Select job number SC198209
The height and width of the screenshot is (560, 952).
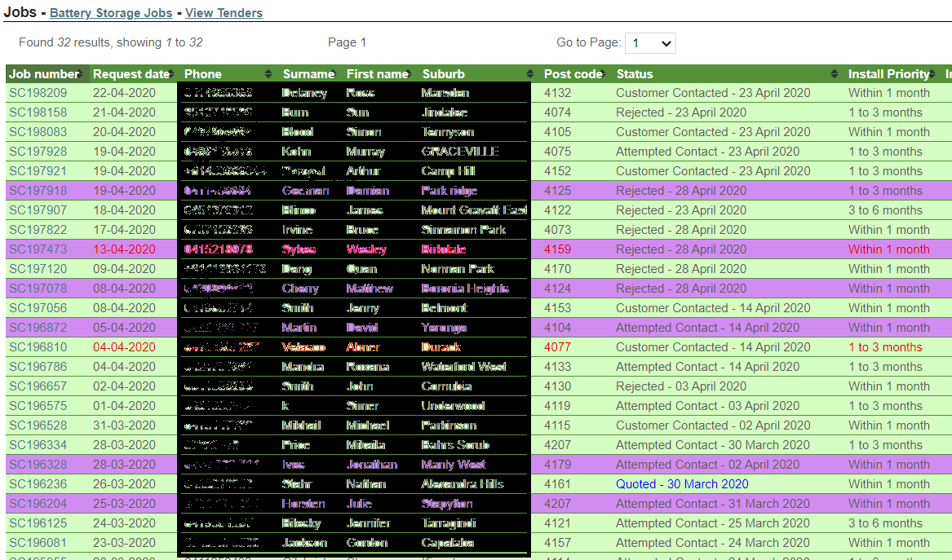38,93
